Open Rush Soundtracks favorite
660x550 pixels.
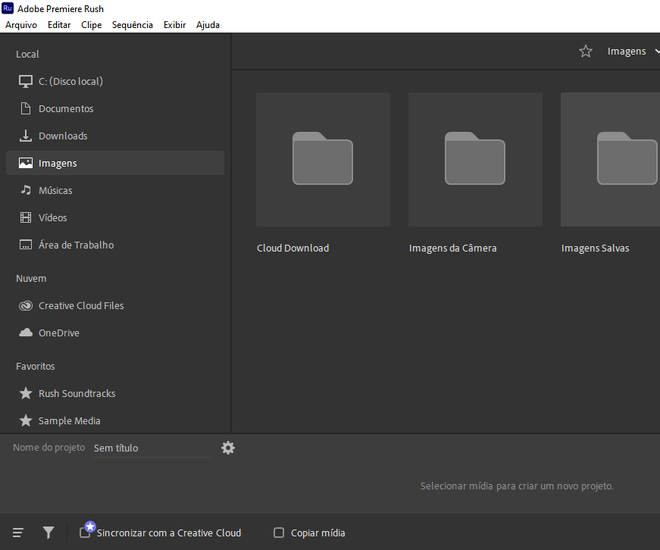(115, 393)
